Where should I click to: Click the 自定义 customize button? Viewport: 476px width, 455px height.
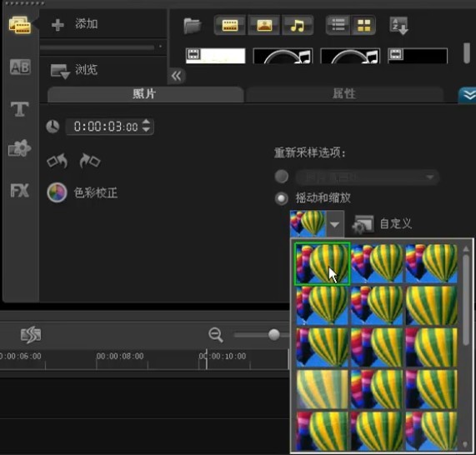pyautogui.click(x=382, y=224)
